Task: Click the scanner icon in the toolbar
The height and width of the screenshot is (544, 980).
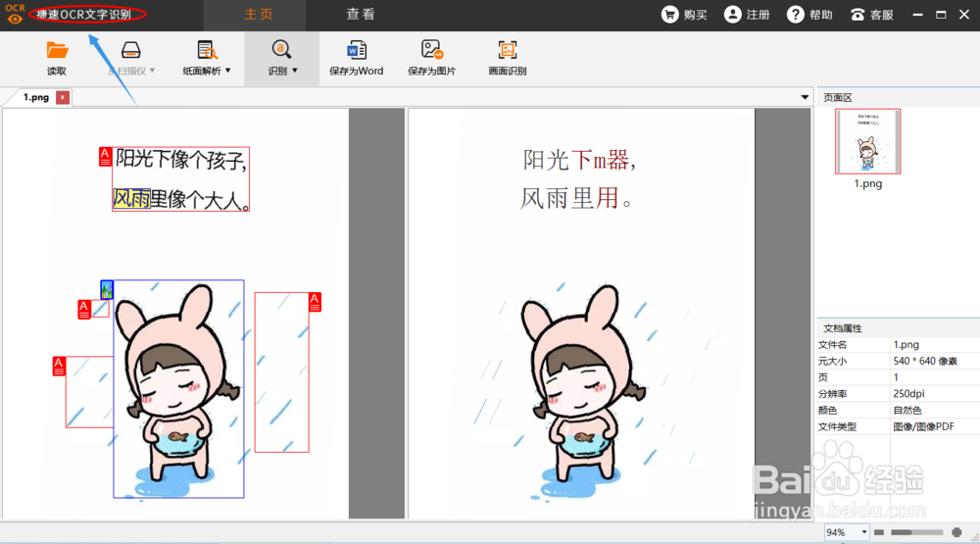Action: 130,50
